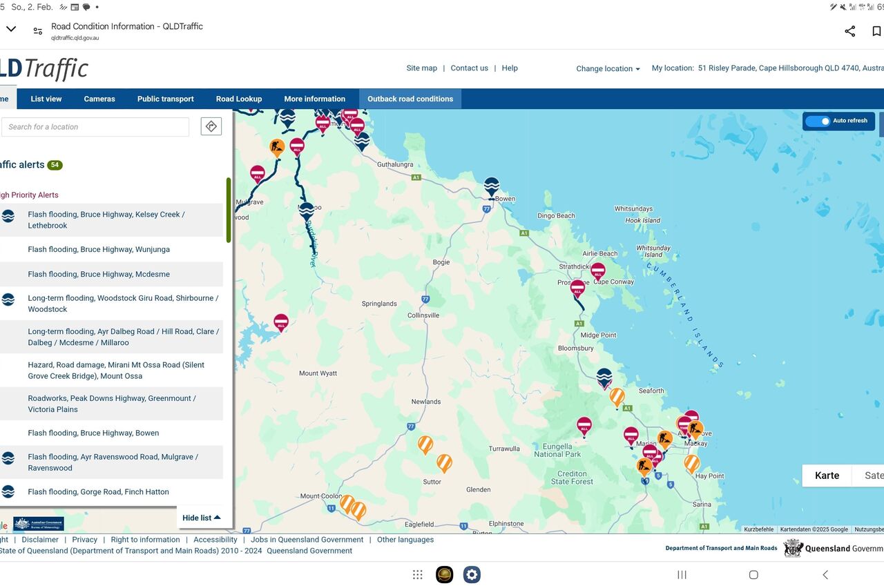Open the Contact us link
This screenshot has width=884, height=588.
(x=469, y=68)
